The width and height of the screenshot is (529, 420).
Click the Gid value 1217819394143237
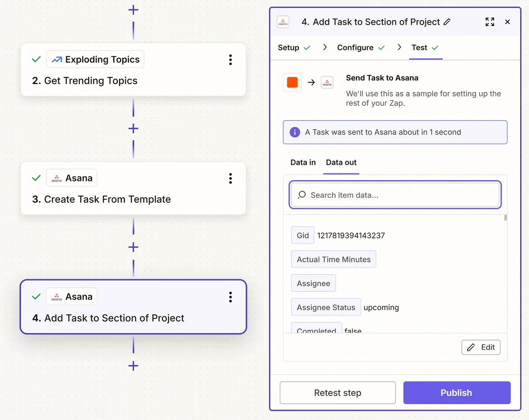coord(351,235)
